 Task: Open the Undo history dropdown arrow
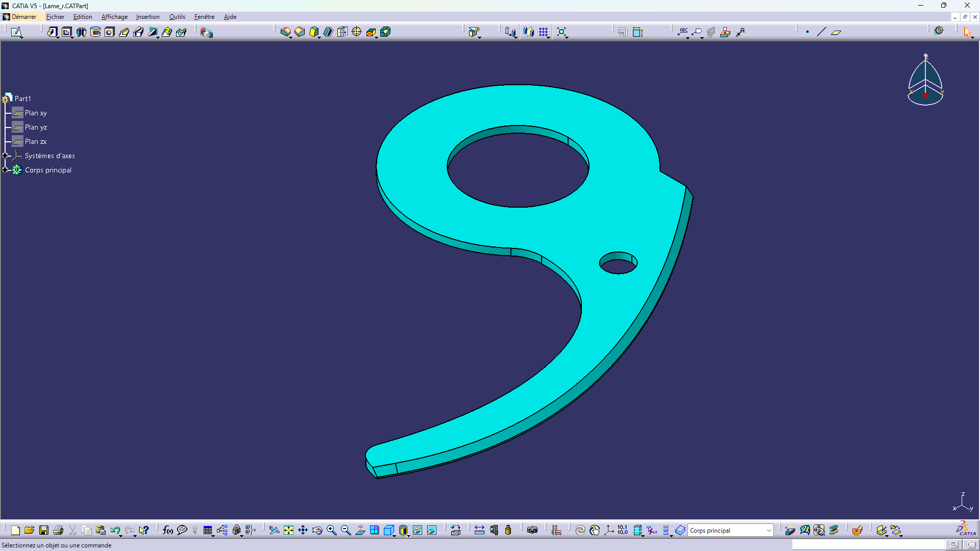120,536
